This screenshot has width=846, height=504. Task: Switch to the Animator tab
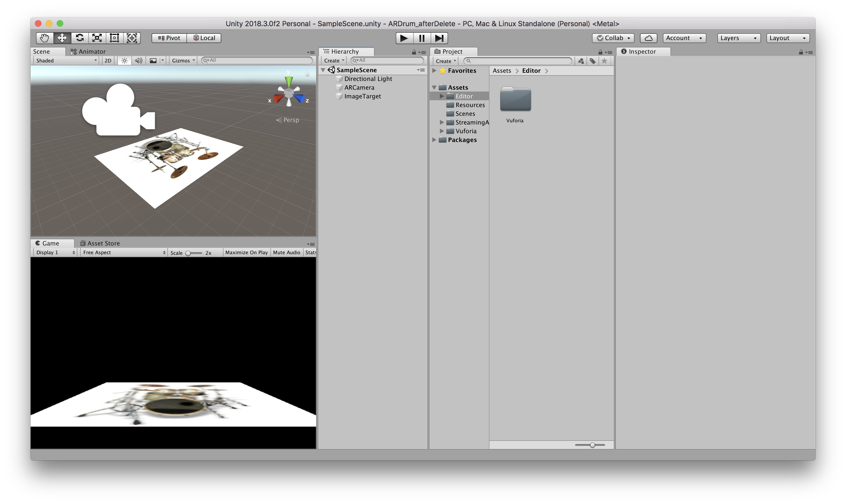tap(88, 51)
